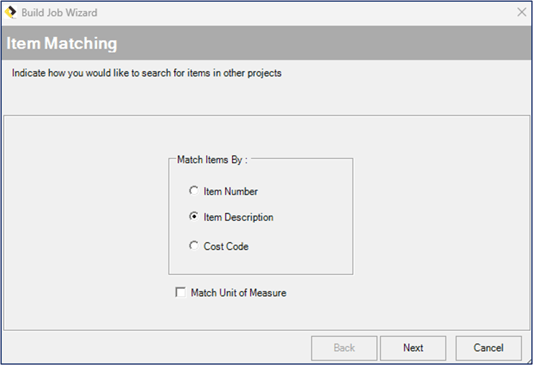Click the Build Job Wizard app icon
The height and width of the screenshot is (365, 533).
pyautogui.click(x=11, y=13)
